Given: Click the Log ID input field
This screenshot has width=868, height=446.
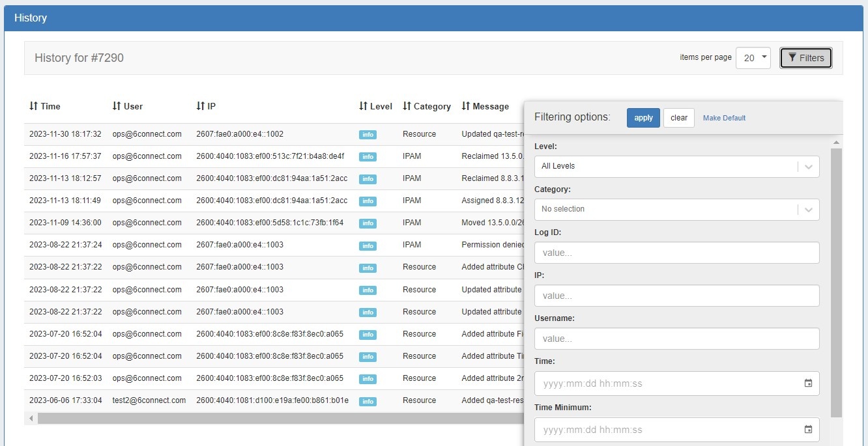Looking at the screenshot, I should click(676, 253).
